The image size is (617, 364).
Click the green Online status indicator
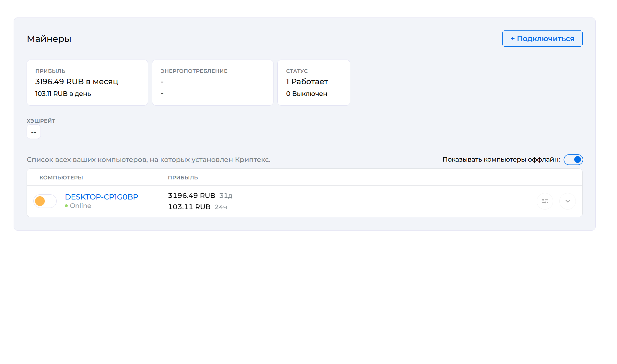pyautogui.click(x=66, y=206)
